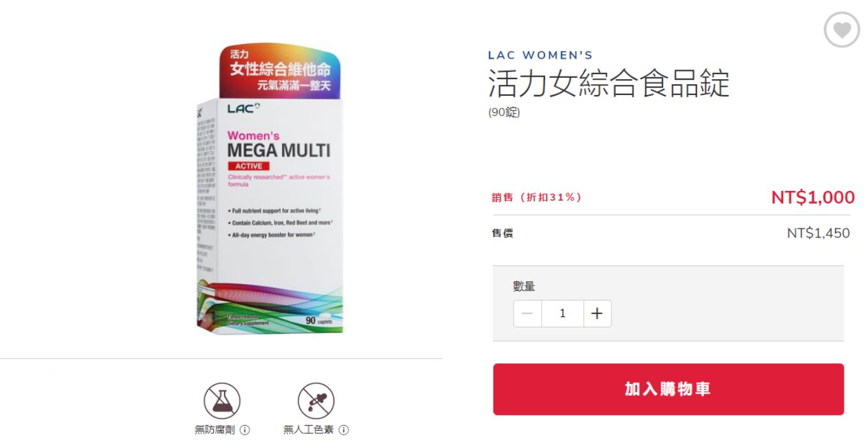Image resolution: width=868 pixels, height=448 pixels.
Task: Decrease quantity with the minus button
Action: tap(527, 313)
